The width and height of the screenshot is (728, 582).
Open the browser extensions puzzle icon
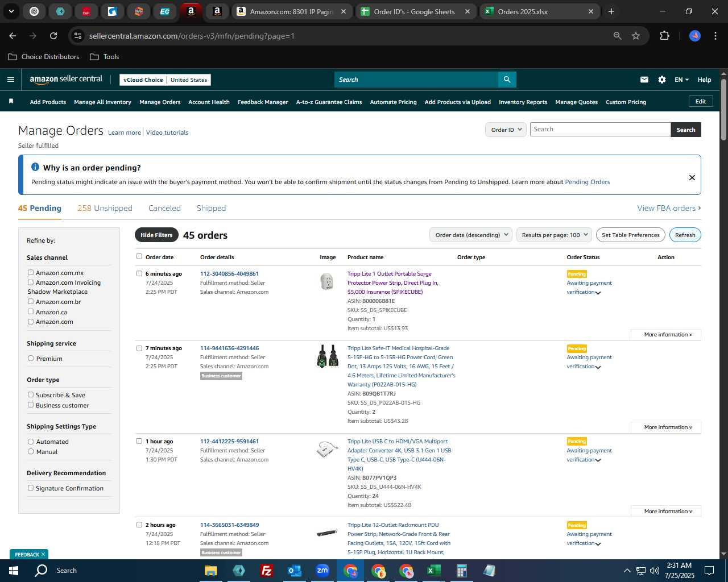[664, 36]
